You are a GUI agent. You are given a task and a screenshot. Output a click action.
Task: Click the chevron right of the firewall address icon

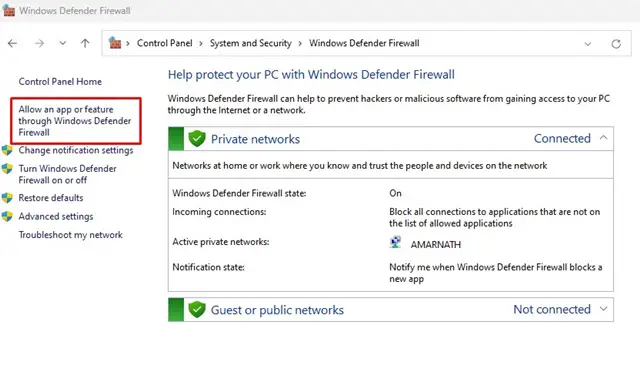[x=128, y=44]
